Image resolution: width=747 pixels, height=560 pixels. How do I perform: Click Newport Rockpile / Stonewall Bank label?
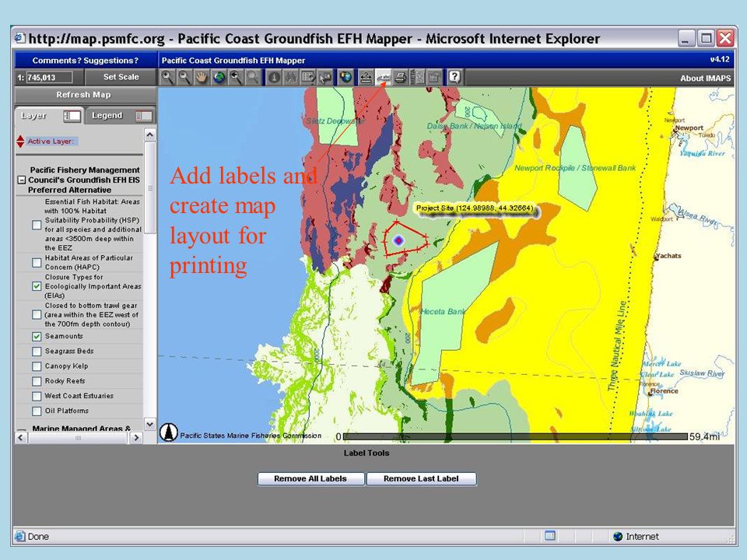575,168
